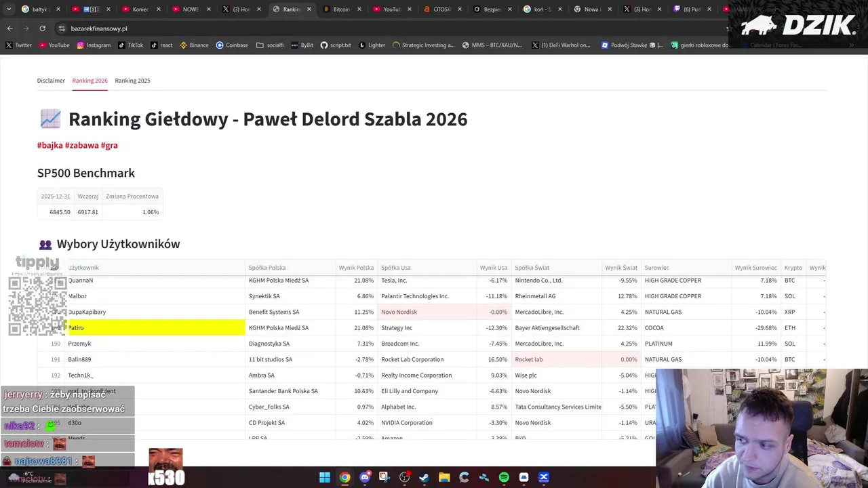Open the Lighter bookmark

pos(372,45)
